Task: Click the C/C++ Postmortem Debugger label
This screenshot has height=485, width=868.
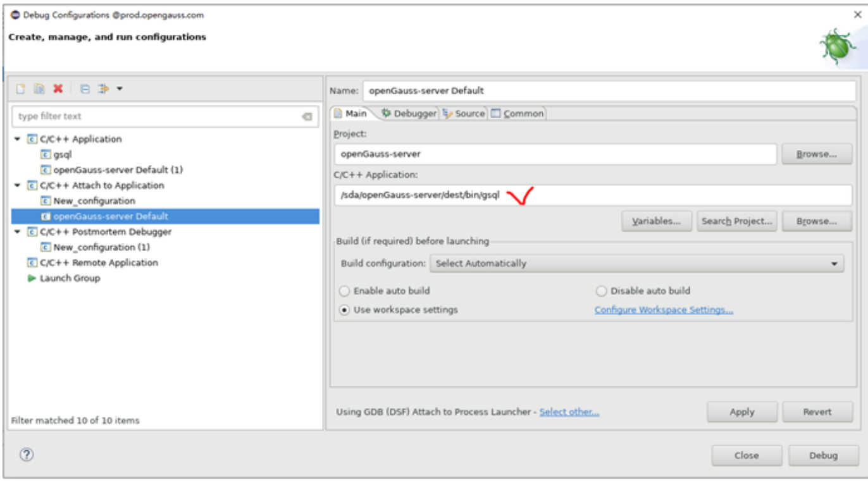Action: click(106, 232)
